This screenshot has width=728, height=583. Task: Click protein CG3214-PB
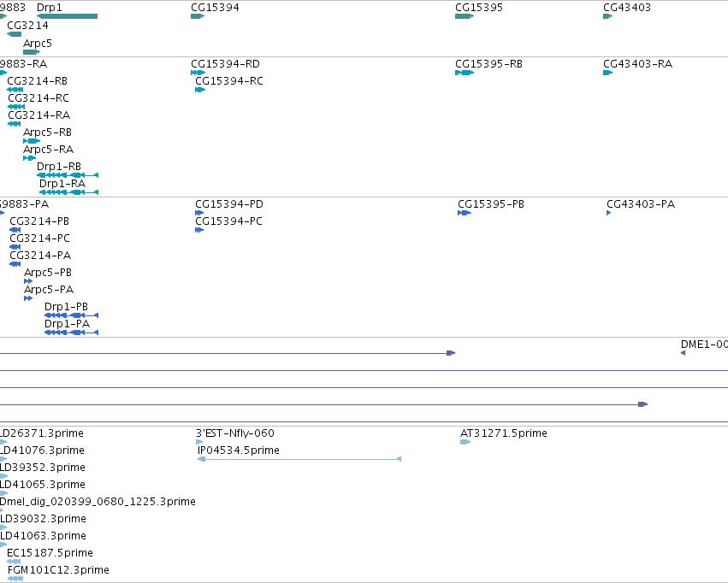pyautogui.click(x=39, y=221)
